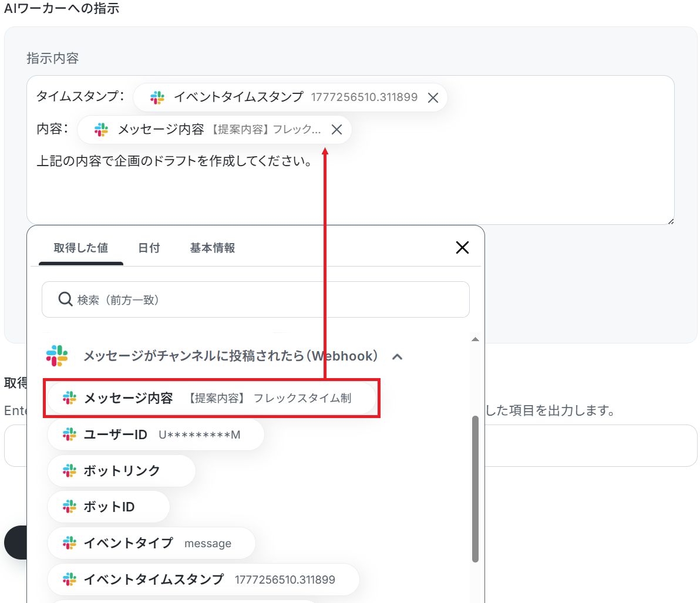
Task: Click into the 指示内容 text area sentence
Action: pyautogui.click(x=174, y=161)
